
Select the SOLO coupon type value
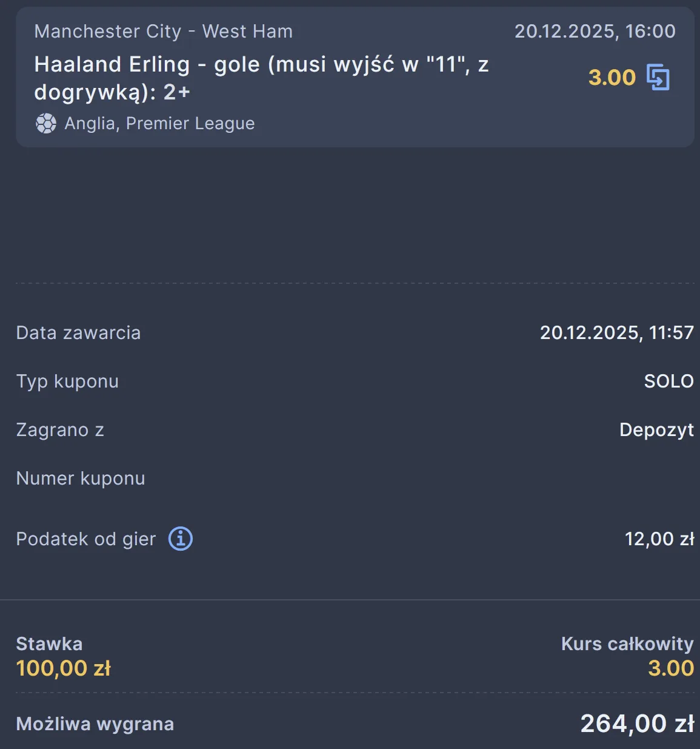[668, 381]
